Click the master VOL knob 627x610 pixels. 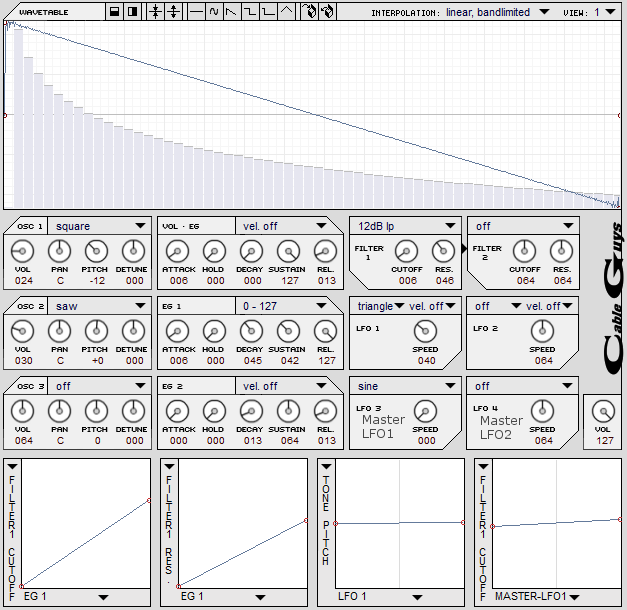point(603,410)
